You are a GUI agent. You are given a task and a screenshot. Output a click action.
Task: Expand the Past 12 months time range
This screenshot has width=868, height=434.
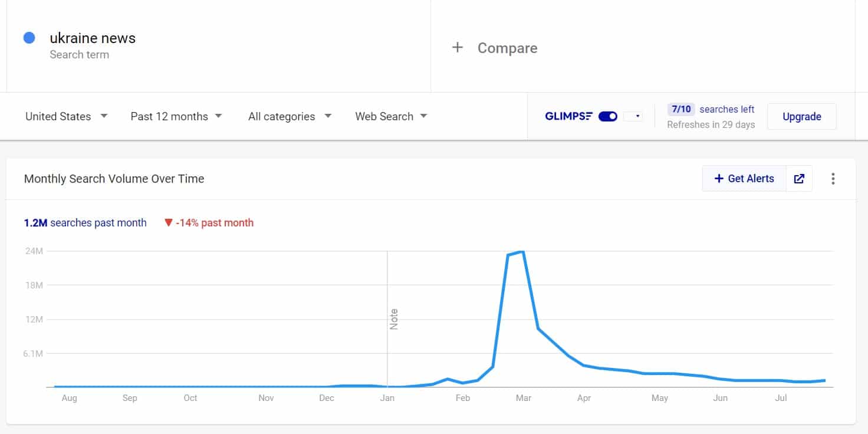point(176,116)
